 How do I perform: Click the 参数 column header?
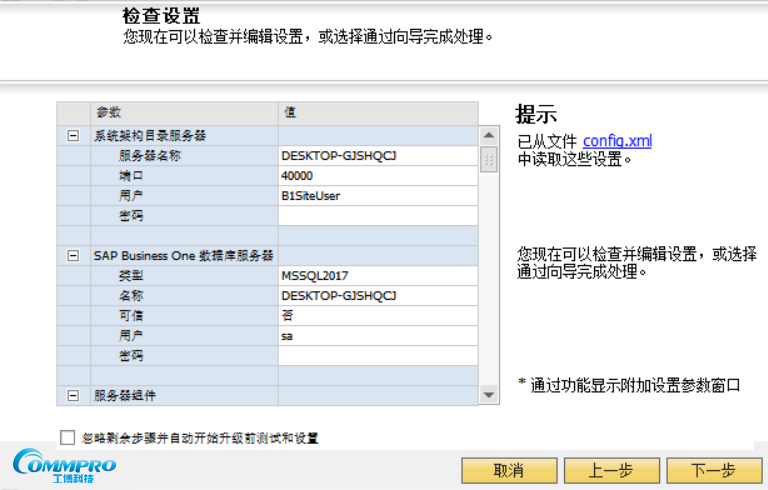pyautogui.click(x=185, y=112)
